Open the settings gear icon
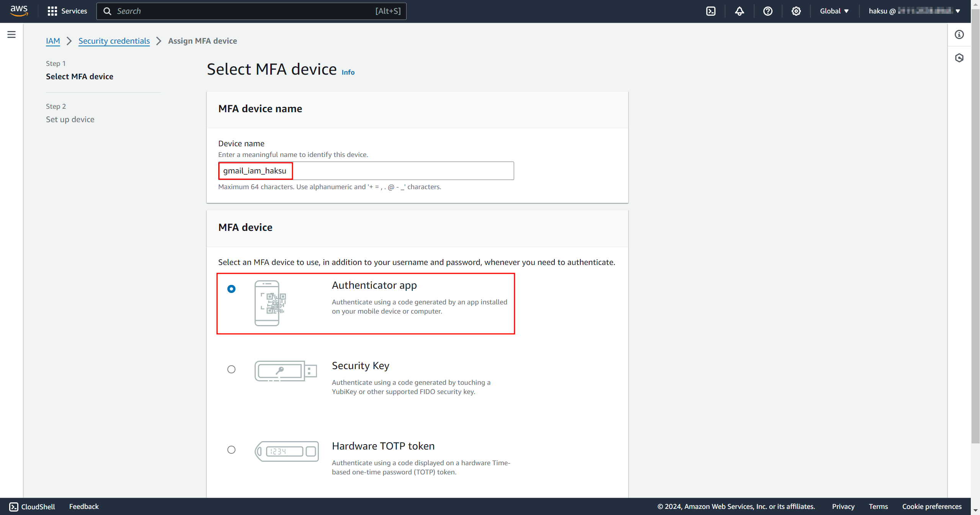Image resolution: width=980 pixels, height=515 pixels. coord(796,11)
